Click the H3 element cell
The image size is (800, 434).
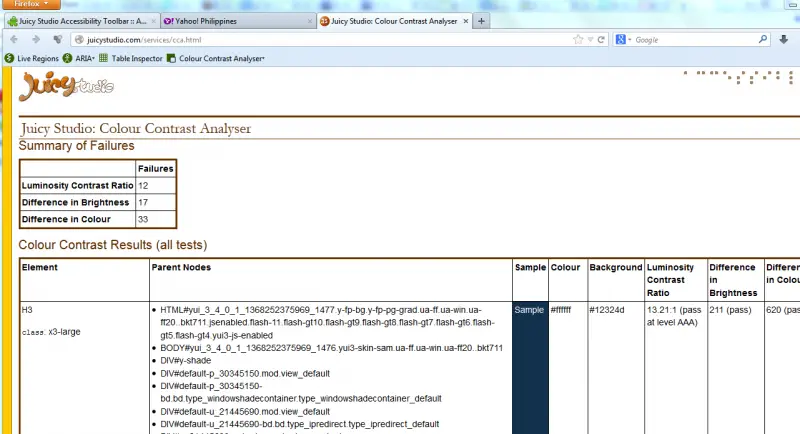tap(27, 310)
